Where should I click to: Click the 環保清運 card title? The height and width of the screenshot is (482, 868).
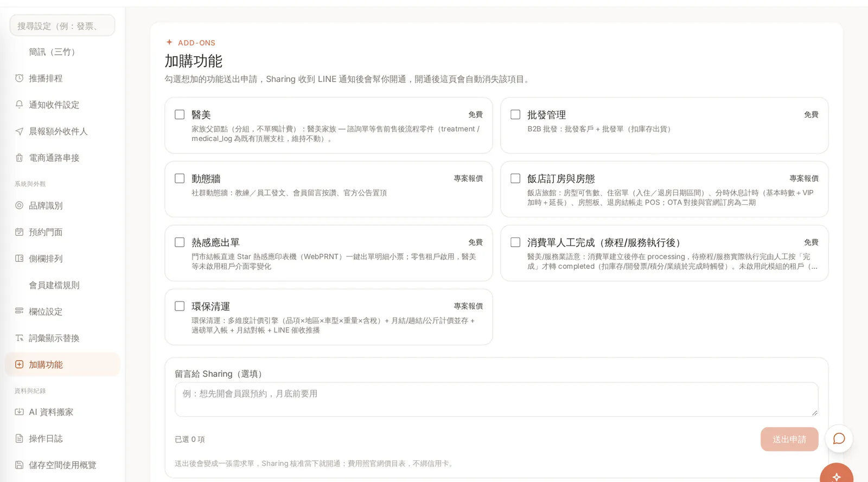tap(210, 307)
